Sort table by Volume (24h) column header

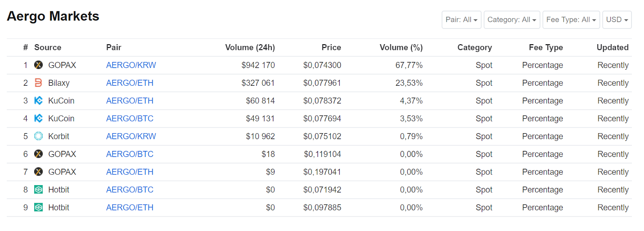pyautogui.click(x=250, y=47)
